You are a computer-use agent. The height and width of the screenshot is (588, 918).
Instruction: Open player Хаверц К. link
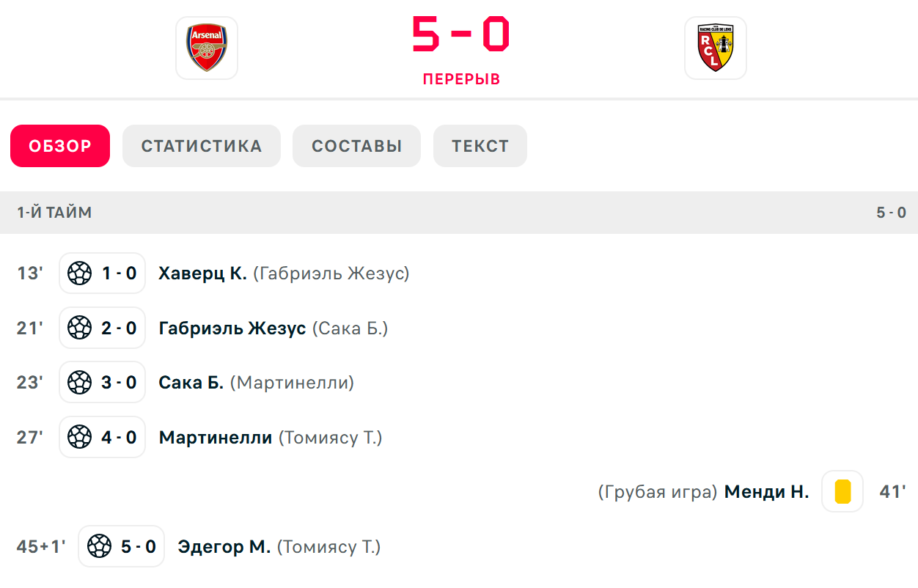203,273
